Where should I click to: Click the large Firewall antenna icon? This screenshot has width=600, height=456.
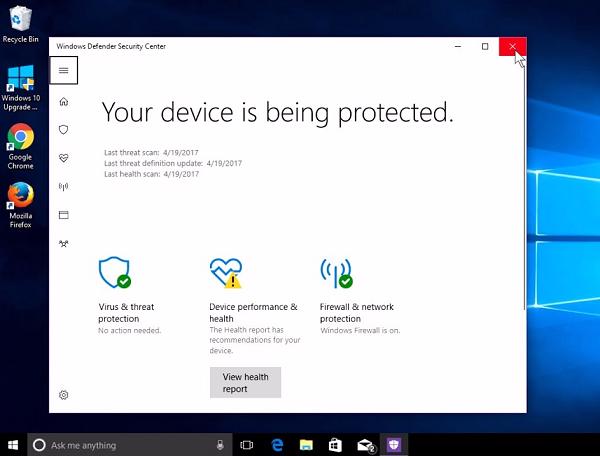(336, 273)
